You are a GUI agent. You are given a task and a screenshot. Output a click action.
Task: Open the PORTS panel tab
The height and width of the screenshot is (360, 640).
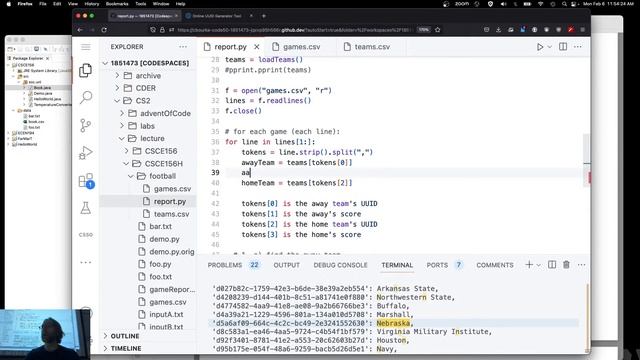[x=444, y=265]
